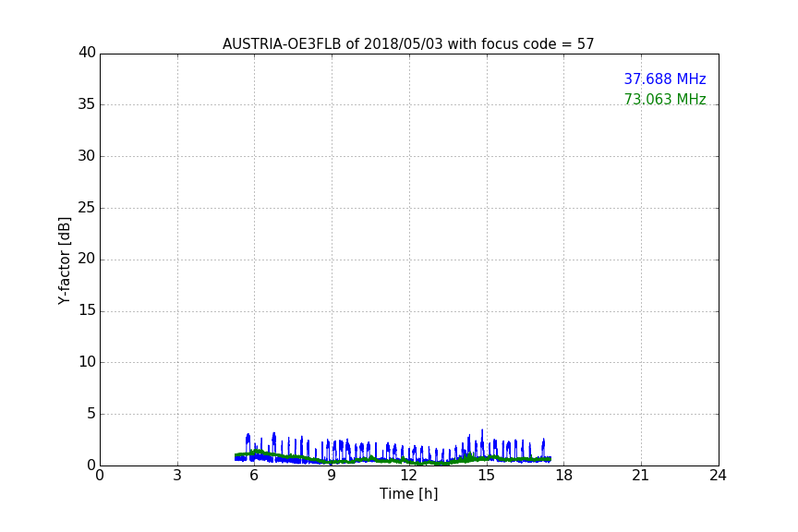The height and width of the screenshot is (532, 798).
Task: Click the Time [h] axis label
Action: [408, 494]
